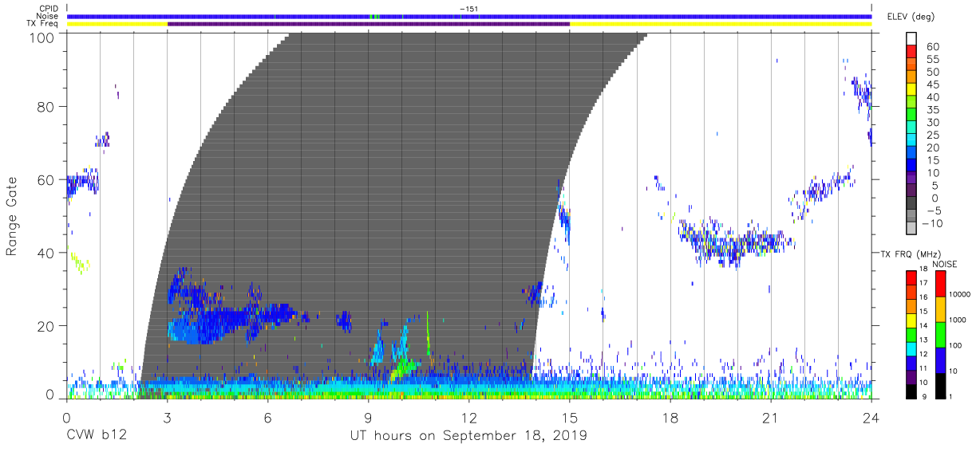Click the '-10' value on ELEV color bar

pos(934,224)
